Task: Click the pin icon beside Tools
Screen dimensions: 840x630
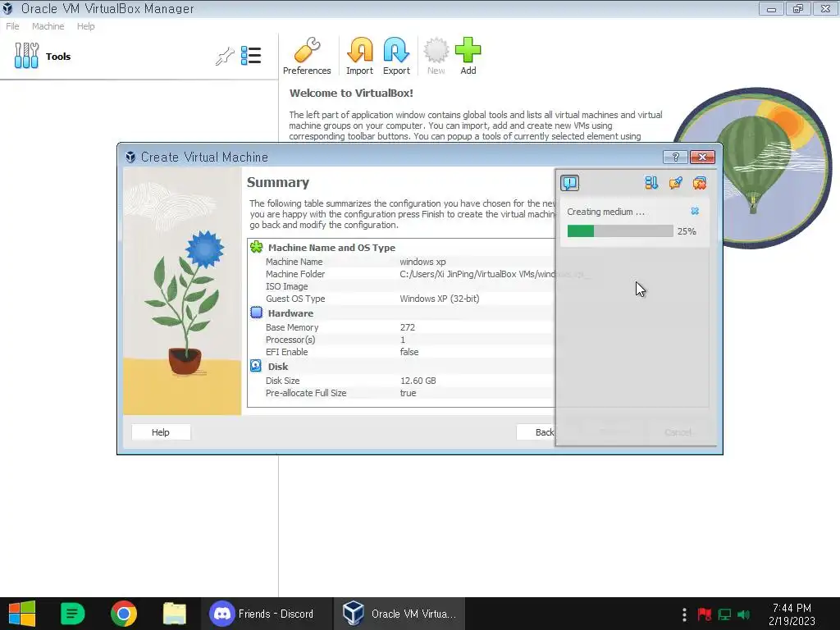Action: pos(225,56)
